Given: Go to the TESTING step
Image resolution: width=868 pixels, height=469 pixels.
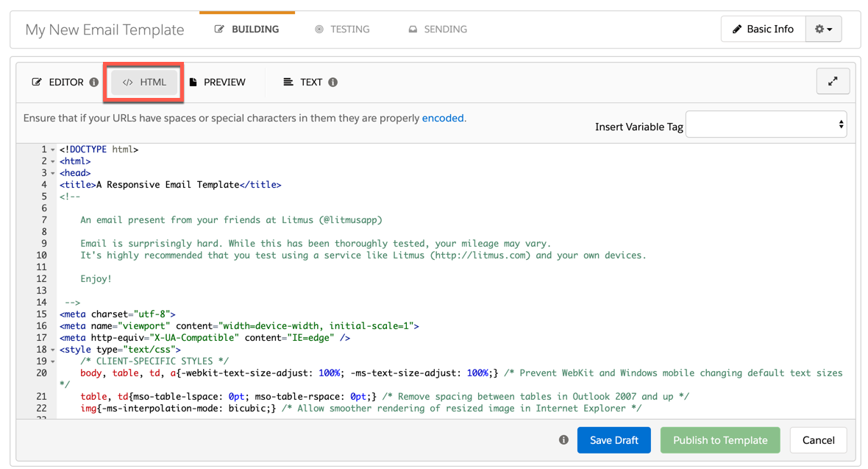Looking at the screenshot, I should click(342, 29).
